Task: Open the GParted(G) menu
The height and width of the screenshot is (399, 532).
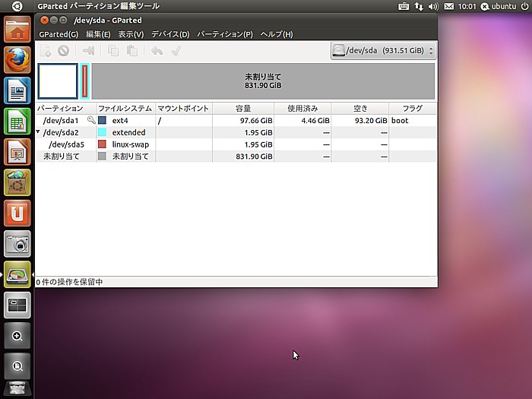Action: pyautogui.click(x=59, y=34)
